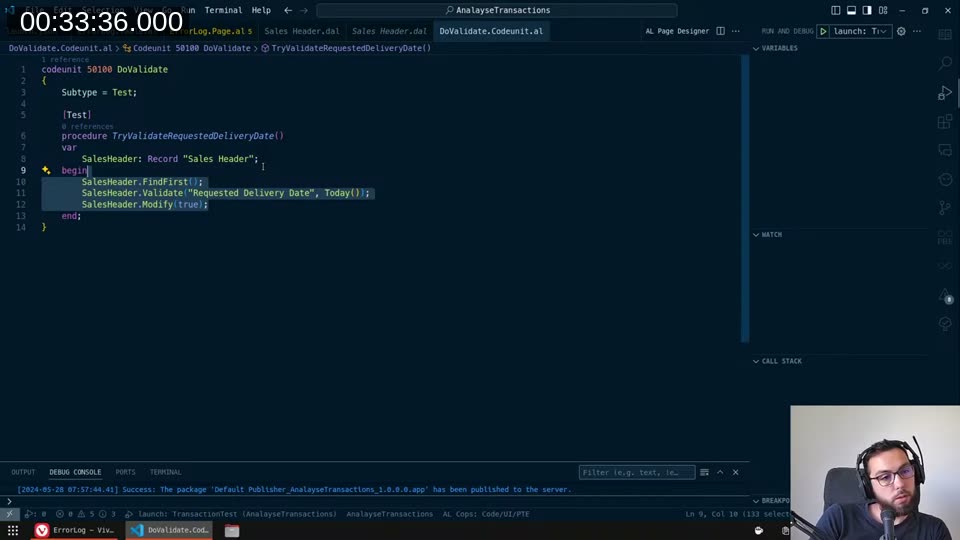Collapse the CALL STACK section
Screen dimensions: 960x540
781,361
